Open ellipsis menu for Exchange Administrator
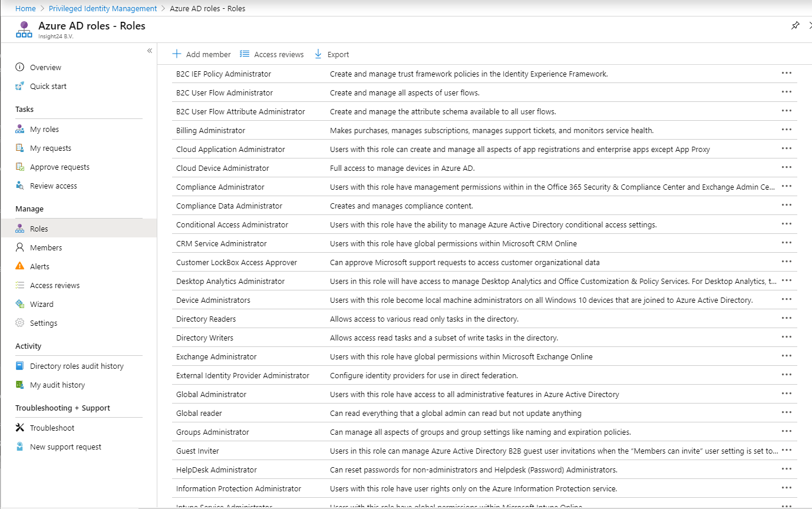Screen dimensions: 812x509 tap(786, 356)
